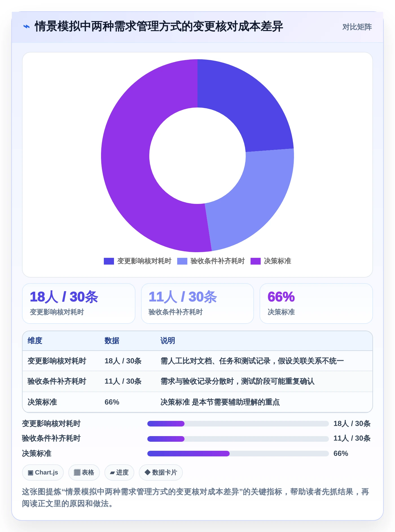
Task: Click the 决策标准 66% progress bar
Action: point(238,454)
